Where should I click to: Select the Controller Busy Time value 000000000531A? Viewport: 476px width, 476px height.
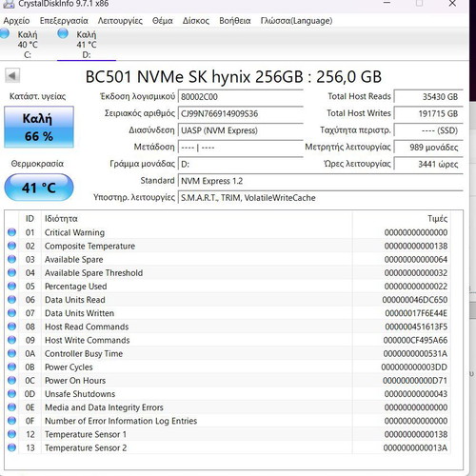click(415, 353)
